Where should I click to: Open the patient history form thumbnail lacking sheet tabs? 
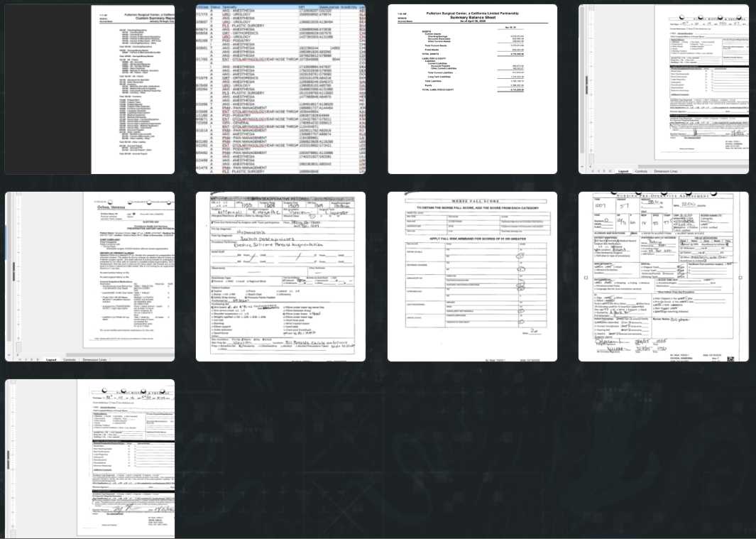(x=90, y=458)
